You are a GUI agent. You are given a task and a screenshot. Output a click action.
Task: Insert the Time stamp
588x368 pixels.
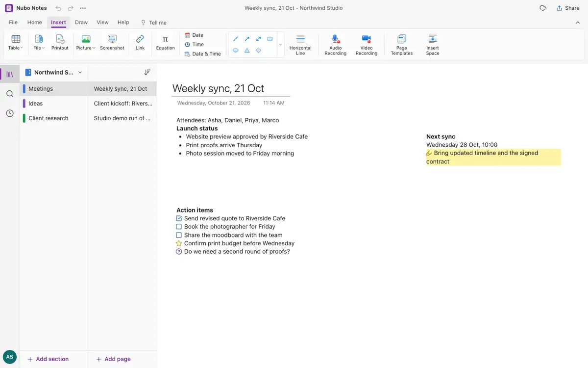point(194,45)
